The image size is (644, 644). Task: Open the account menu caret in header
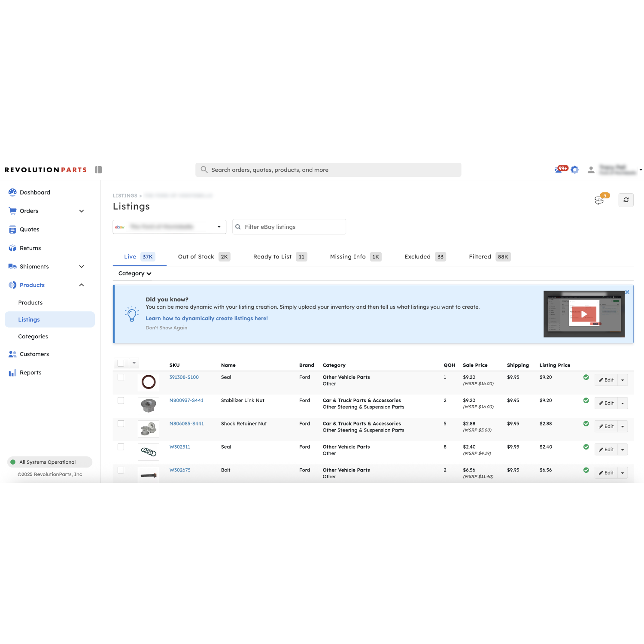pos(641,170)
